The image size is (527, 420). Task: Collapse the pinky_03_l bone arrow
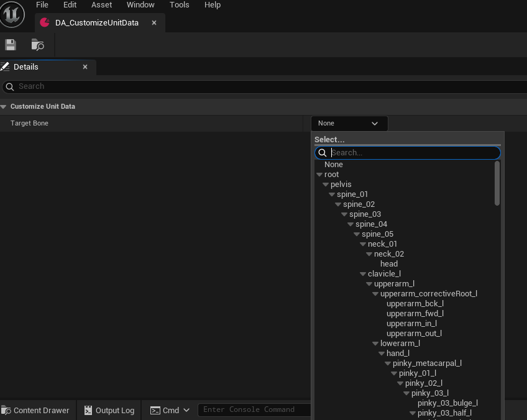click(406, 393)
